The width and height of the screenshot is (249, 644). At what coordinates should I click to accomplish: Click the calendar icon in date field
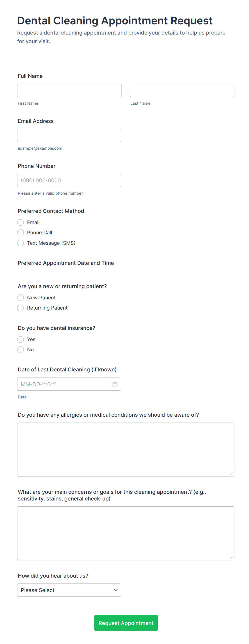[115, 384]
